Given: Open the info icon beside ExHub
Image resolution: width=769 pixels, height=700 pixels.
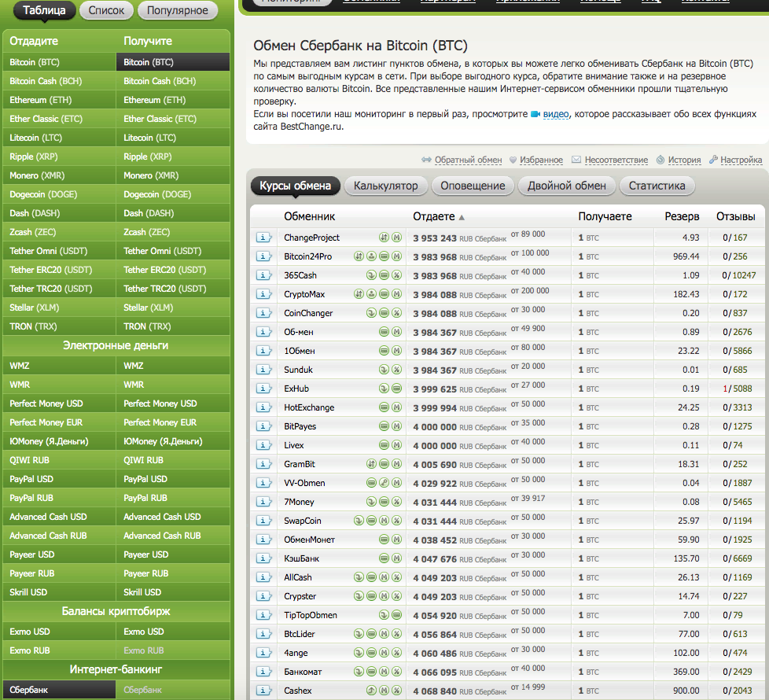Looking at the screenshot, I should pos(263,389).
